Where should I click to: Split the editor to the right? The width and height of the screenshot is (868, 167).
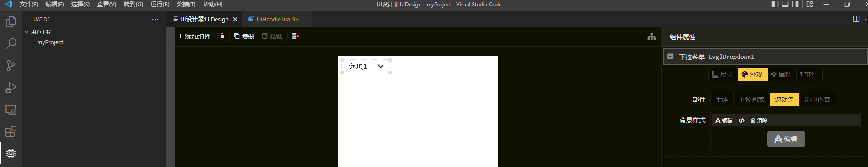(856, 19)
